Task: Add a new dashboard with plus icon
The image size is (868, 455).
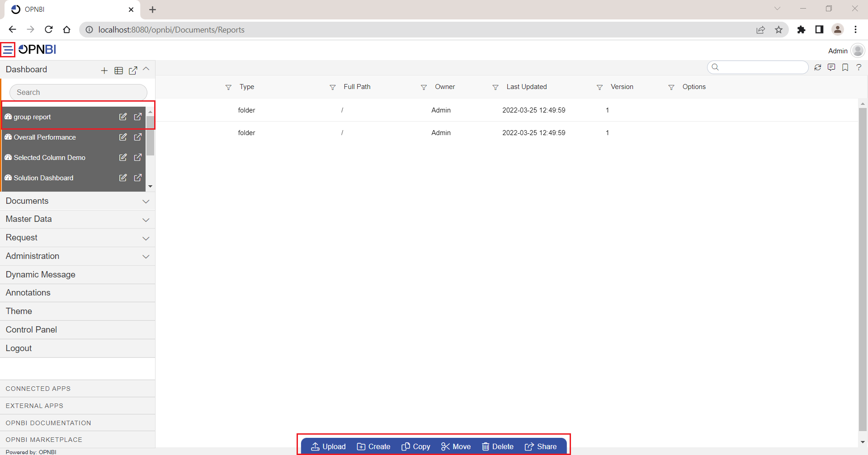Action: point(104,70)
